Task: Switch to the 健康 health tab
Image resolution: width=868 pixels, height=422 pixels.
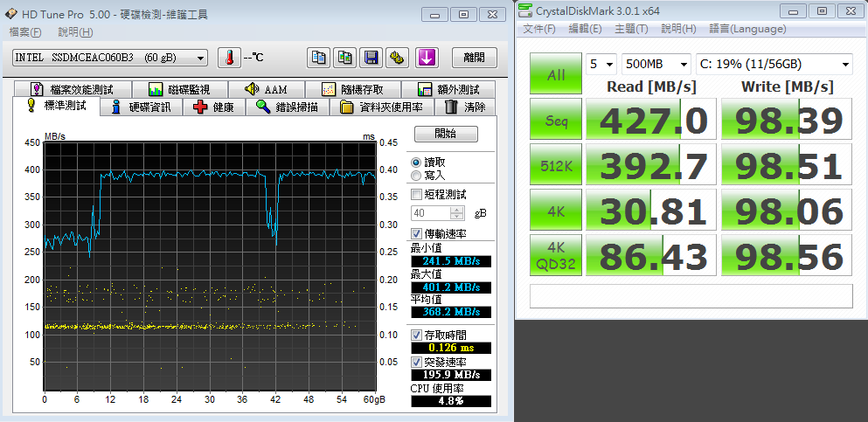Action: 214,107
